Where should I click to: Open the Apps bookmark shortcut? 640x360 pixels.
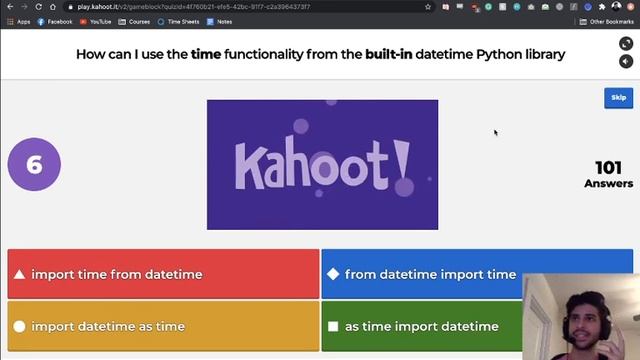[x=19, y=22]
